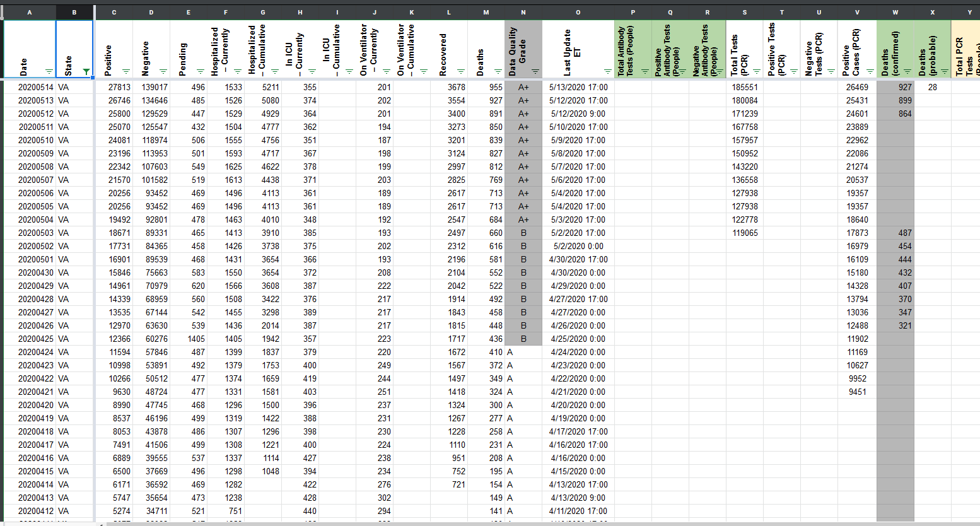980x526 pixels.
Task: Open the active State column filter icon
Action: (86, 71)
